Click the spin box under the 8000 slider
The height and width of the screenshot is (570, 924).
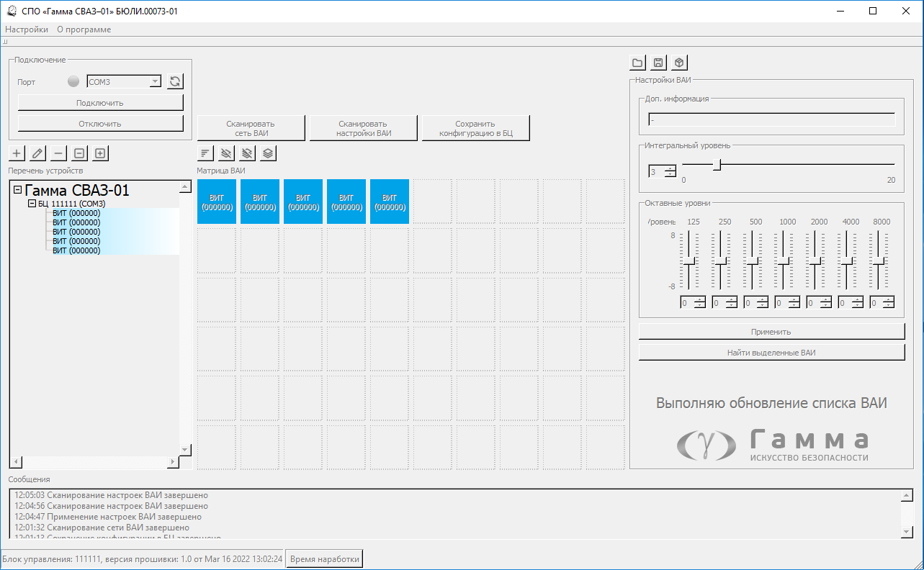point(883,303)
